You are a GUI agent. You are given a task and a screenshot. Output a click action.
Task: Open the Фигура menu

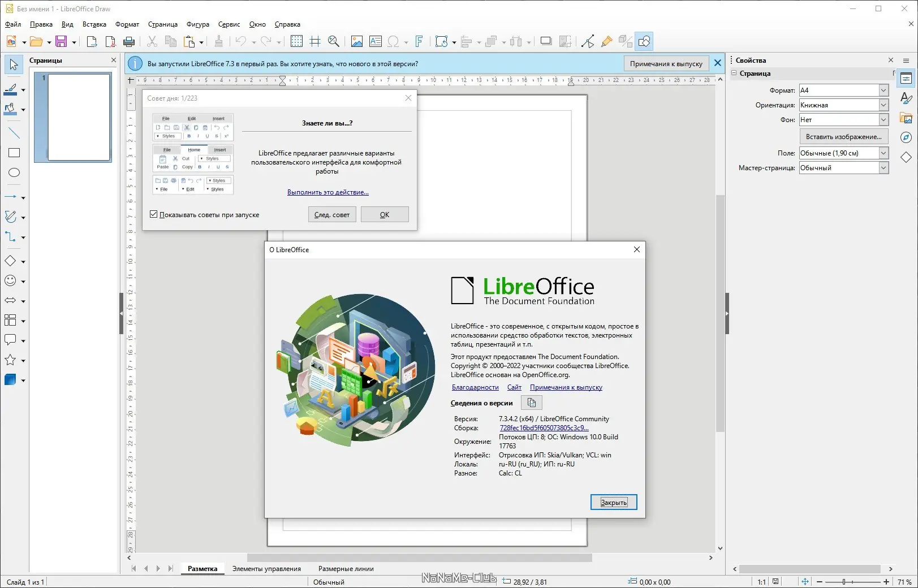(x=198, y=24)
